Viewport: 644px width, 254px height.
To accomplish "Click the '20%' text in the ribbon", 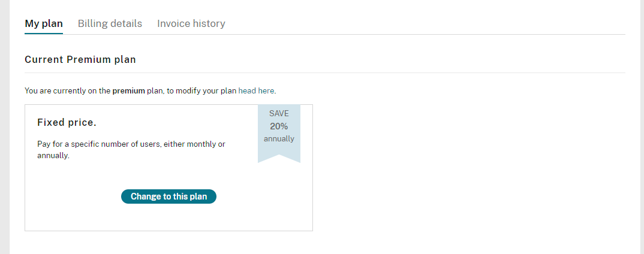I will coord(279,126).
